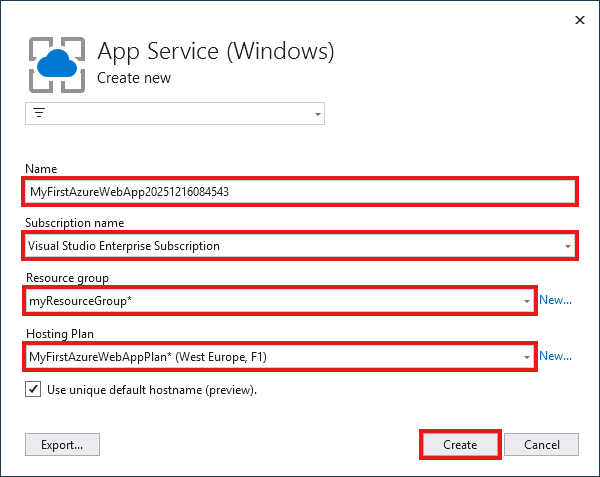
Task: Open the Resource group dropdown
Action: pos(280,301)
